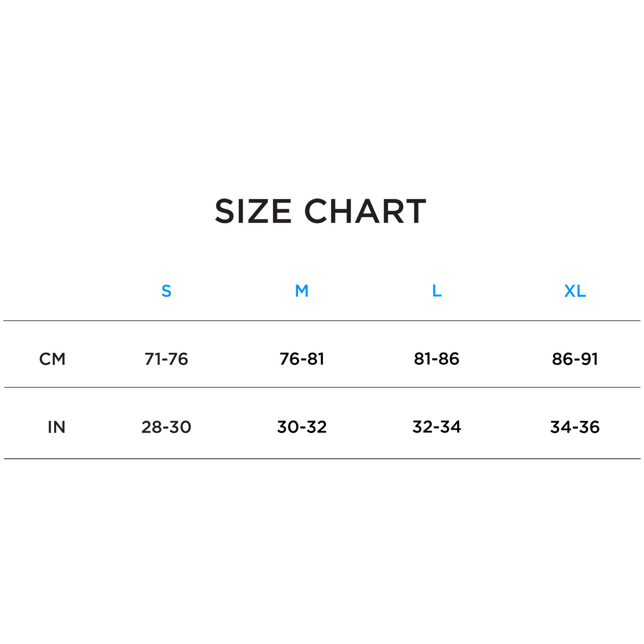Pick the 81-86 centimeter value

[x=437, y=359]
